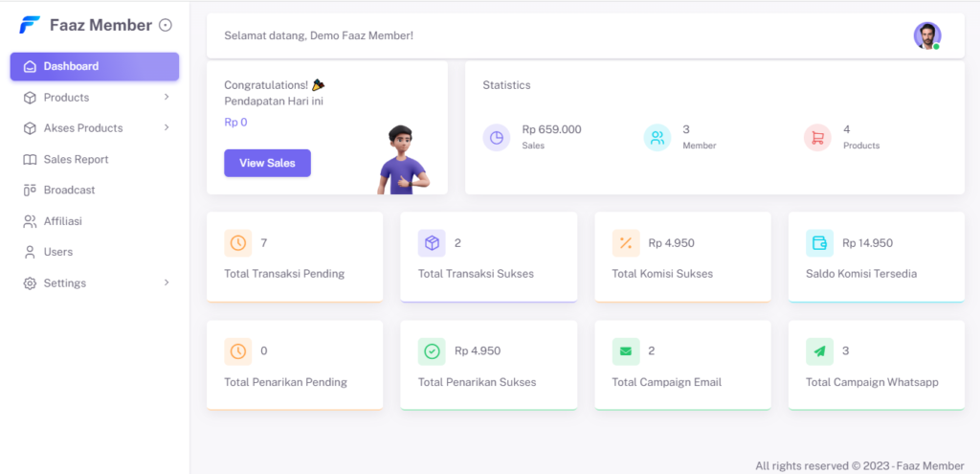Expand the Akses Products chevron
The height and width of the screenshot is (474, 980).
click(x=166, y=127)
